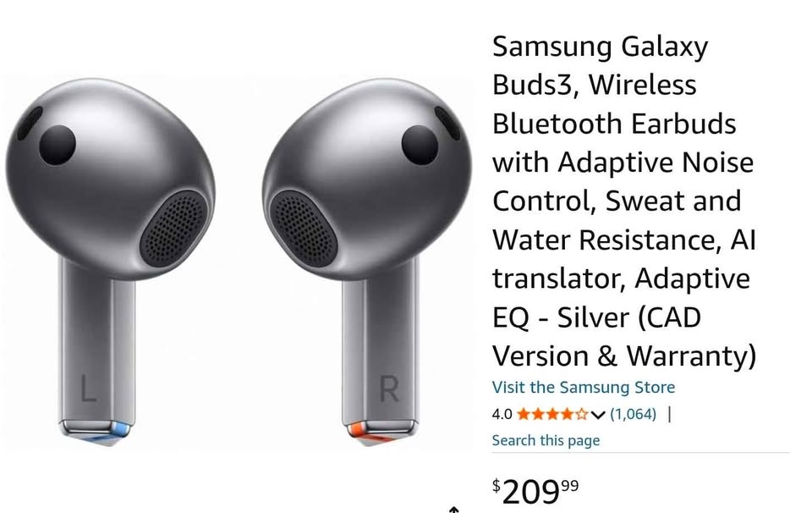
Task: Click the round black sensor on right earbud
Action: coord(420,145)
